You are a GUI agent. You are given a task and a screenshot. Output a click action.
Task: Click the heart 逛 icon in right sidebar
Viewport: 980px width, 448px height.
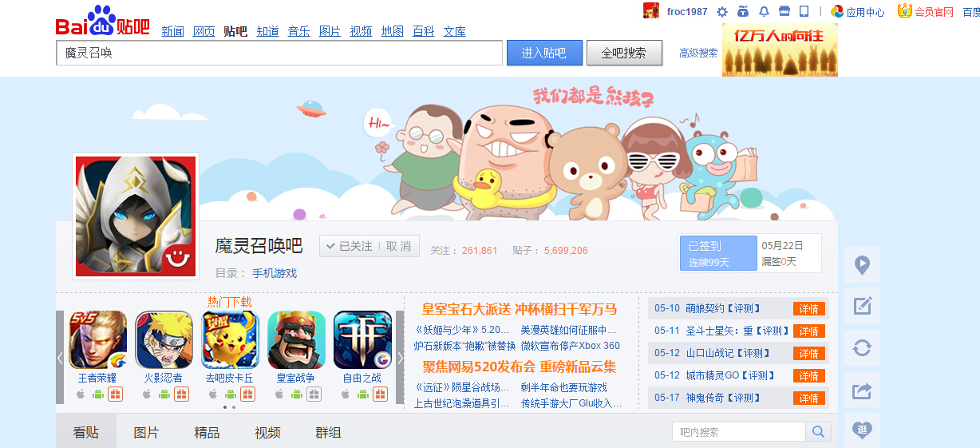tap(862, 430)
